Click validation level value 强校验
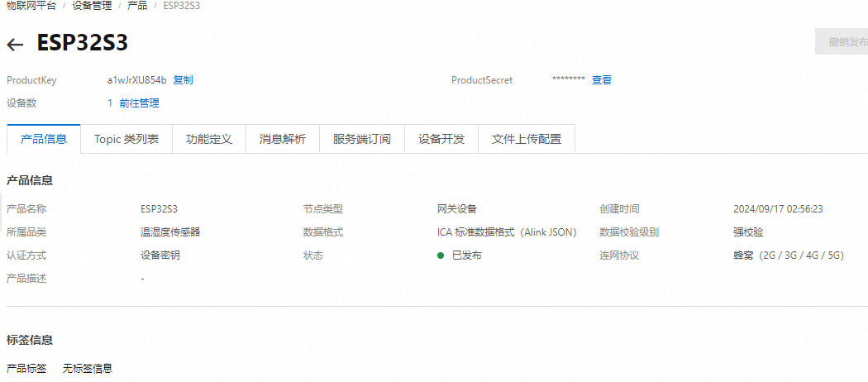The image size is (868, 382). pyautogui.click(x=748, y=232)
